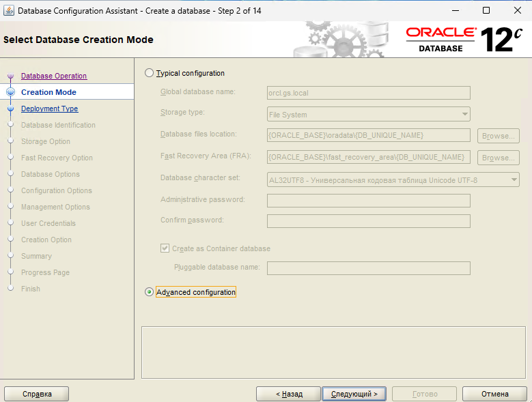Screen dimensions: 532x402
Task: Click the Creation Mode step bullet icon
Action: [x=10, y=92]
